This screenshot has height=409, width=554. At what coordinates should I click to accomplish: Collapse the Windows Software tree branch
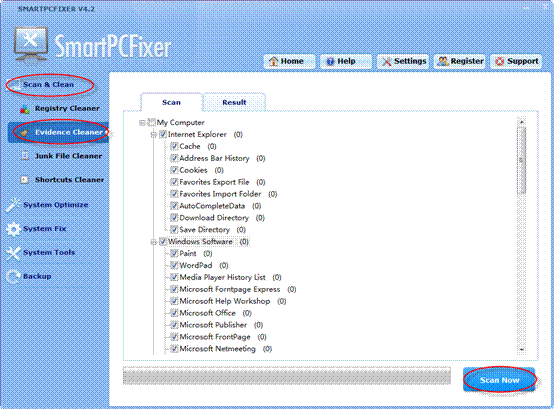153,242
